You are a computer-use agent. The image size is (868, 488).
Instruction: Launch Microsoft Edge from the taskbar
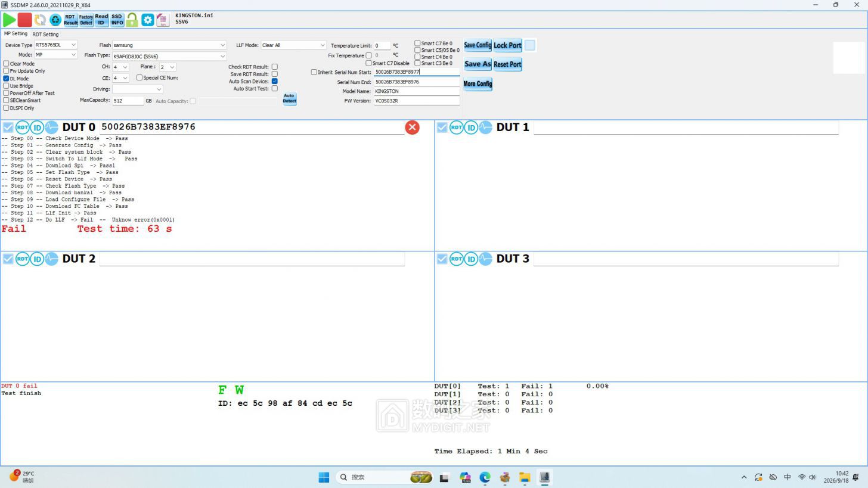(485, 477)
